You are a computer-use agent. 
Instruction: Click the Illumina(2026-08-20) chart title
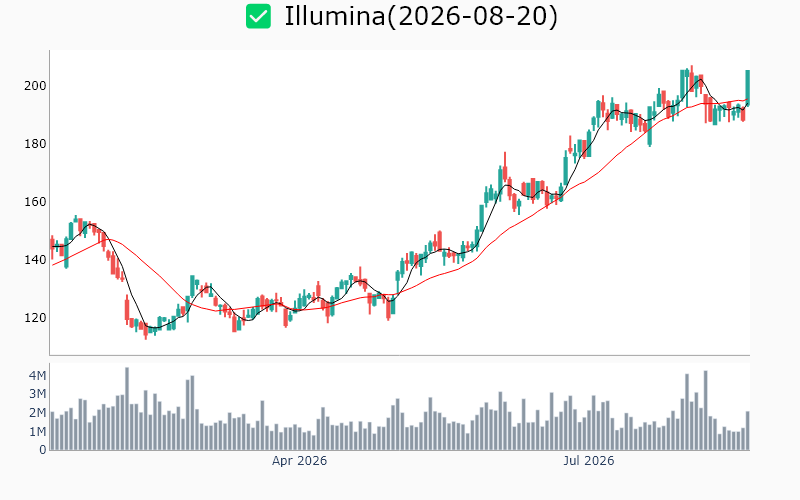[421, 16]
